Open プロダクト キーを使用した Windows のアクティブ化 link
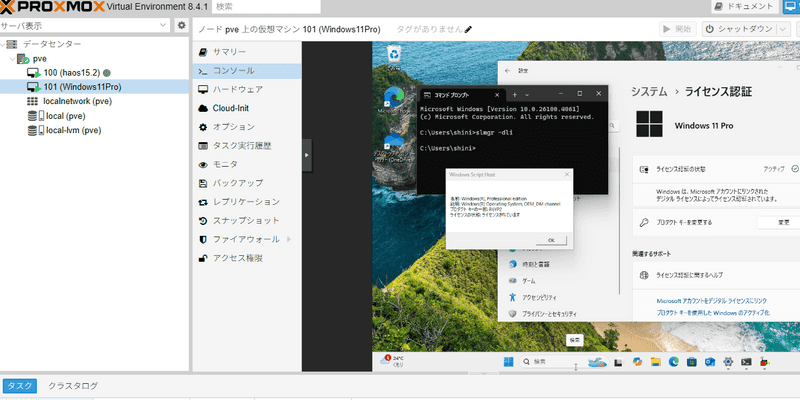The width and height of the screenshot is (800, 400). click(x=713, y=313)
